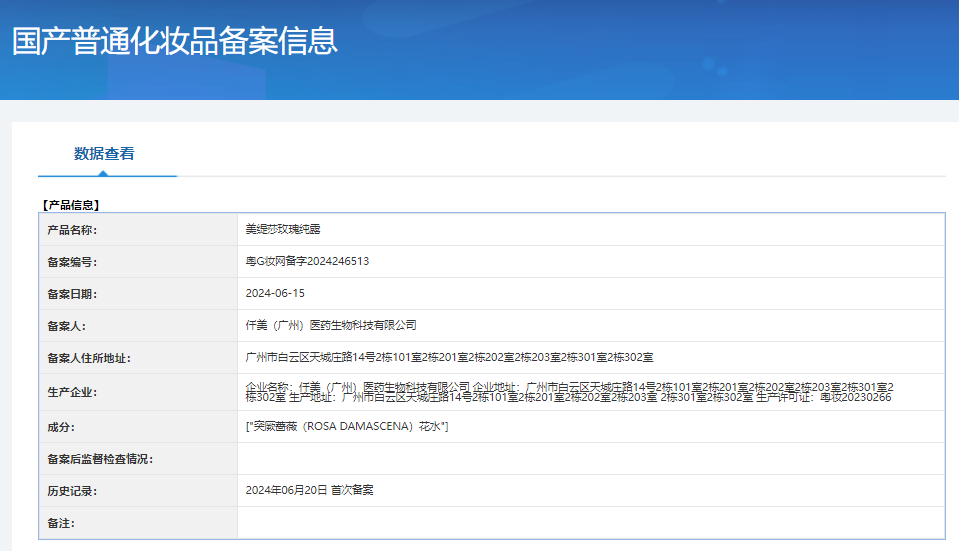Click the 成分 label cell

tap(138, 427)
